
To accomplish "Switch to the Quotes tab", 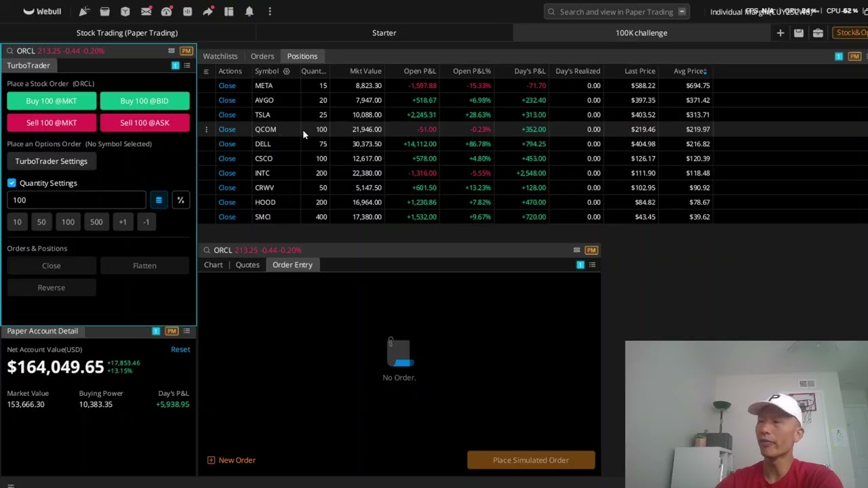I will tap(248, 265).
